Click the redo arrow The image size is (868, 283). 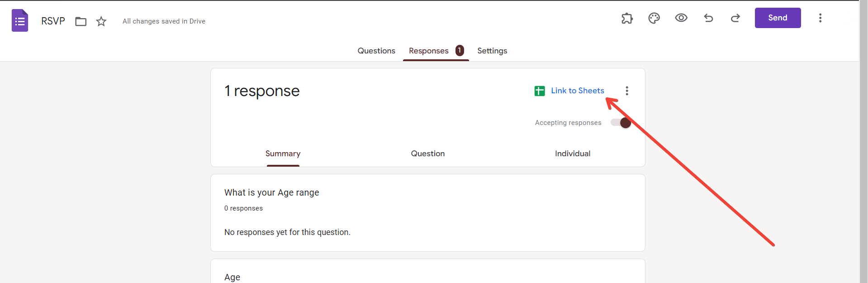735,18
